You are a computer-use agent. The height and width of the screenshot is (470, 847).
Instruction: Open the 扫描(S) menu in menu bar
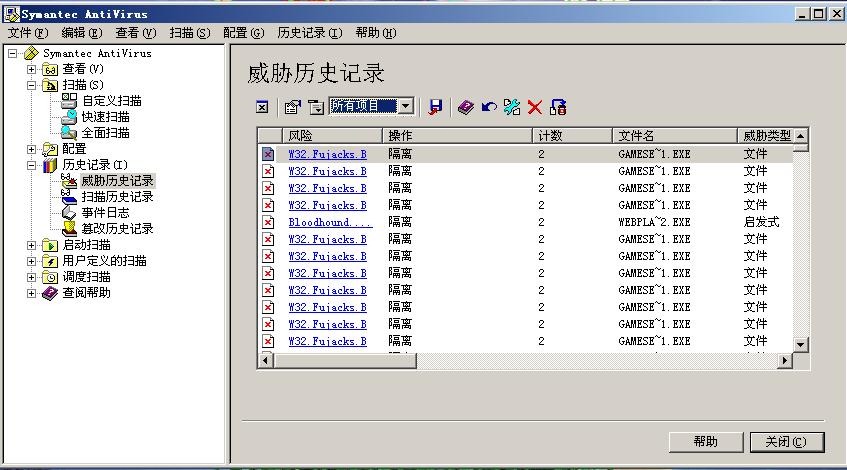pyautogui.click(x=190, y=33)
